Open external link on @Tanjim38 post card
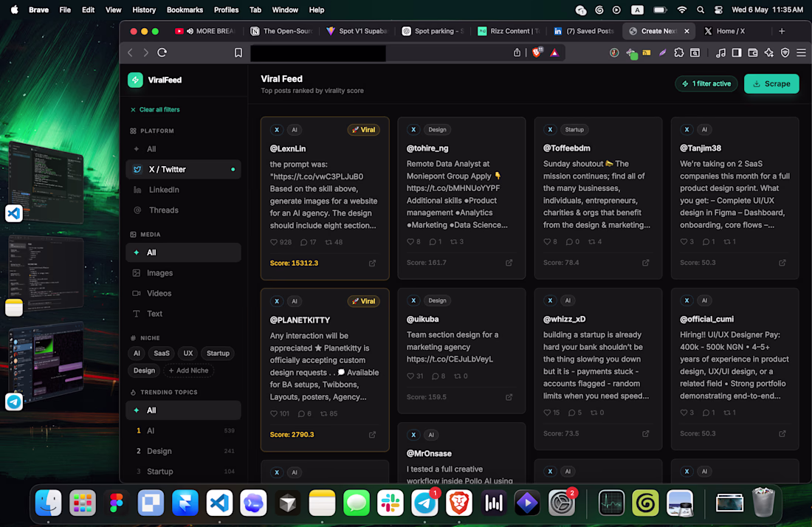Screen dimensions: 812x527 coord(782,263)
